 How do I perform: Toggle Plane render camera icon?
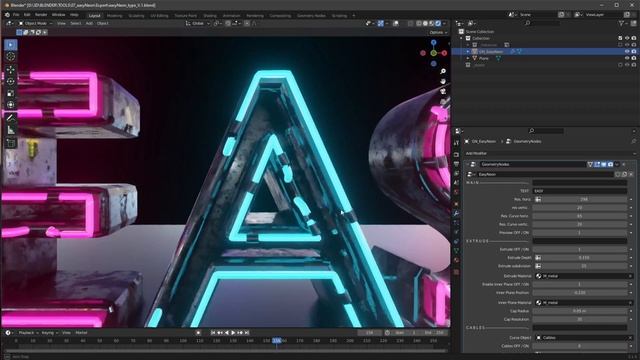(633, 58)
